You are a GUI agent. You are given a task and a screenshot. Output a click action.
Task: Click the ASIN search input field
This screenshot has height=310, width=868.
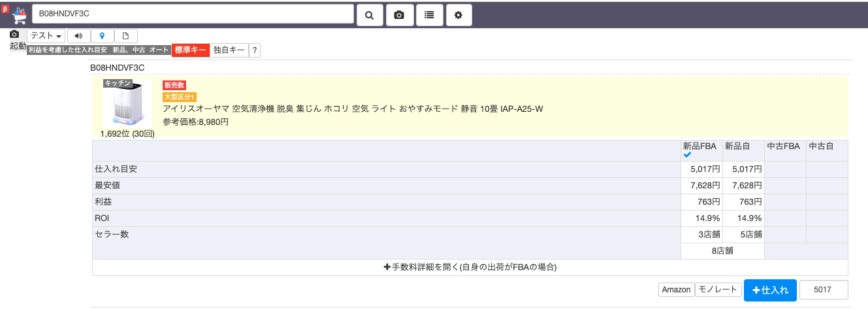193,14
